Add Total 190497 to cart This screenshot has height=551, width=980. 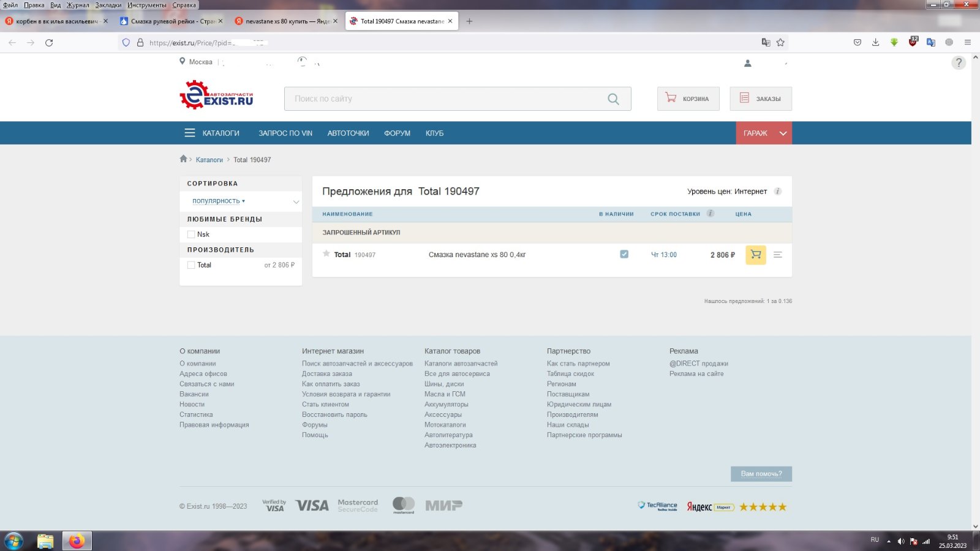(x=756, y=255)
